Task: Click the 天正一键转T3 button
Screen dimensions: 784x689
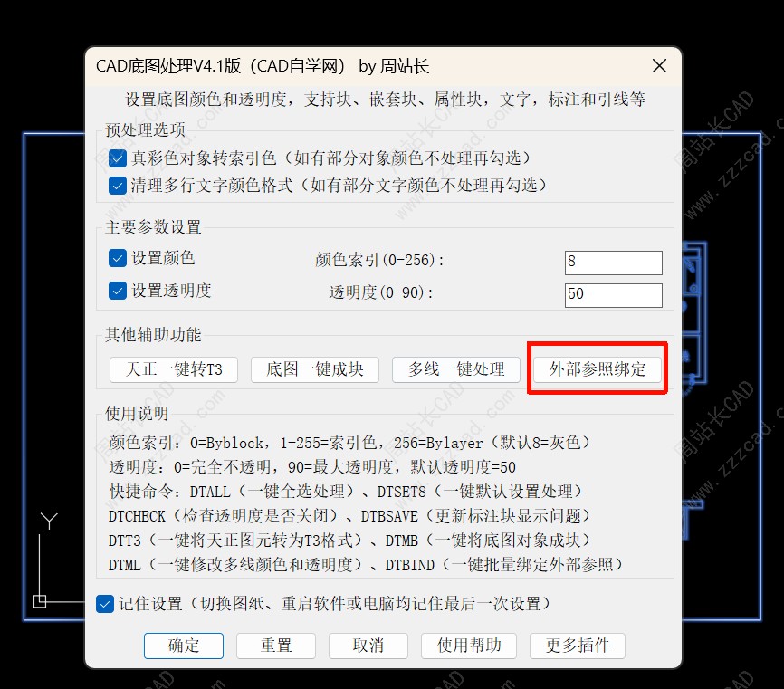Action: point(174,369)
